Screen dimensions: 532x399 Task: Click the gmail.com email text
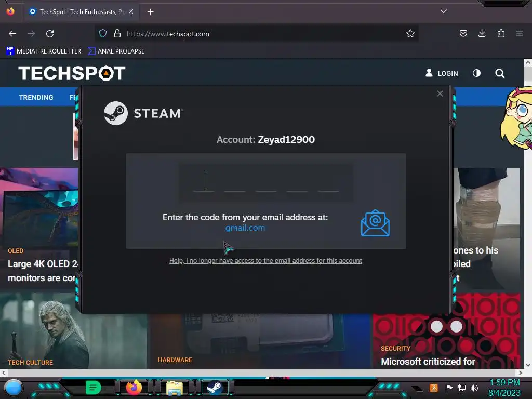[245, 228]
